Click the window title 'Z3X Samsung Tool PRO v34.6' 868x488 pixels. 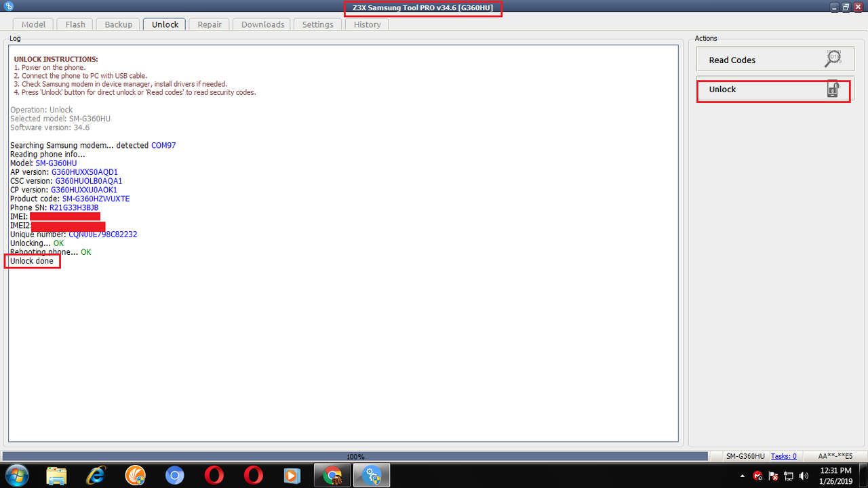point(423,7)
